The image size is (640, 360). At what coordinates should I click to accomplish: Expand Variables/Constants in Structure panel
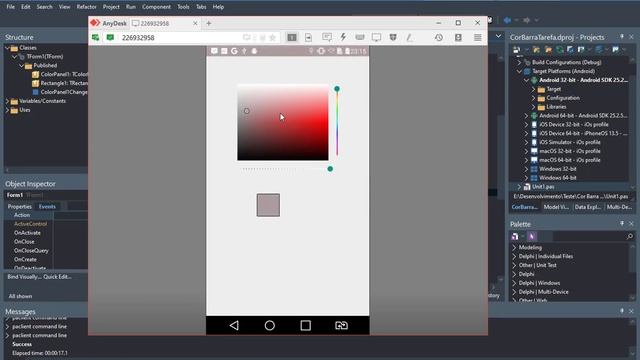point(7,101)
